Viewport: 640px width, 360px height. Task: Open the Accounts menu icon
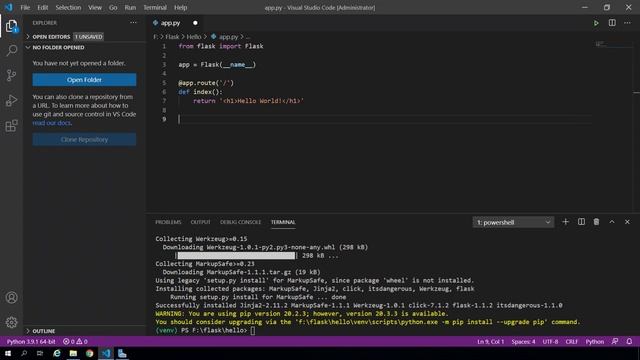click(11, 298)
